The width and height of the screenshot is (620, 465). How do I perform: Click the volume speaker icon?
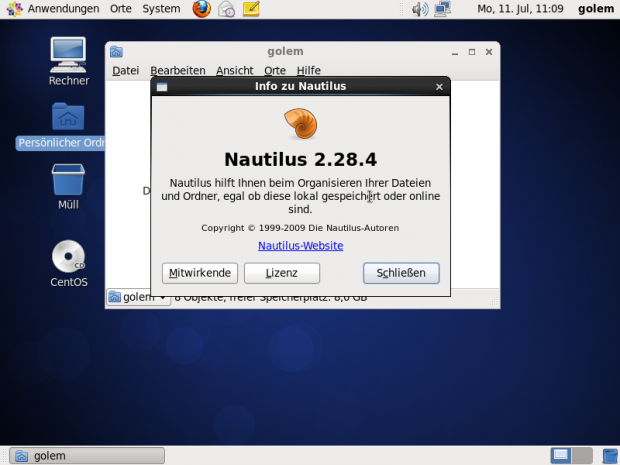420,9
